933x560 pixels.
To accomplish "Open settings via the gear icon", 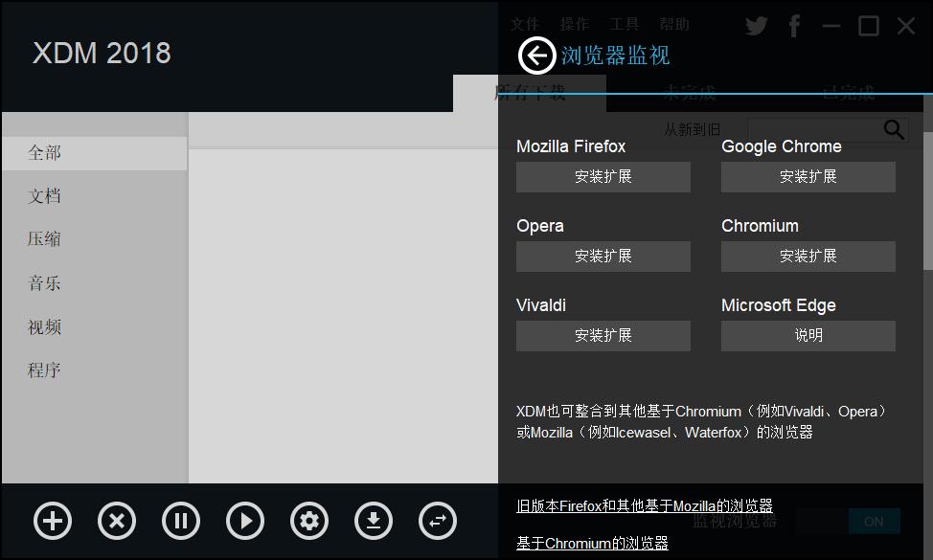I will click(x=309, y=521).
